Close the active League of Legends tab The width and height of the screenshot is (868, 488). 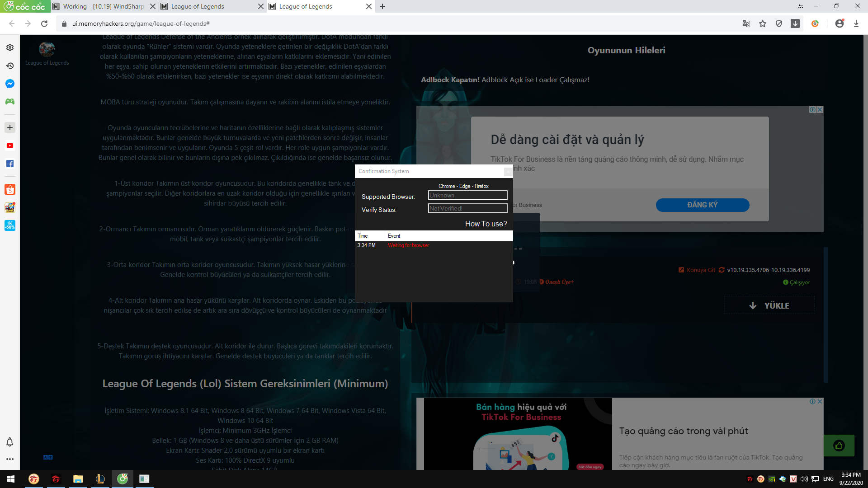(369, 6)
